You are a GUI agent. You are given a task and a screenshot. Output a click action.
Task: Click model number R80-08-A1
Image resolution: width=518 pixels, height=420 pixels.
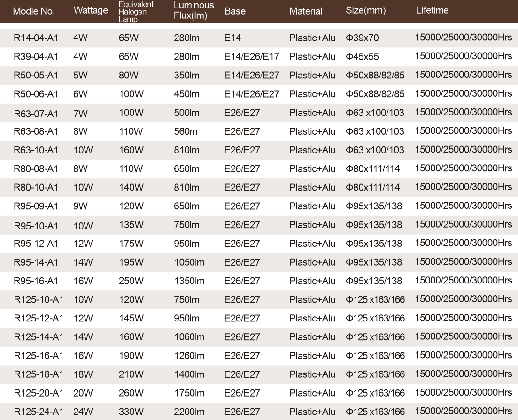(x=36, y=169)
